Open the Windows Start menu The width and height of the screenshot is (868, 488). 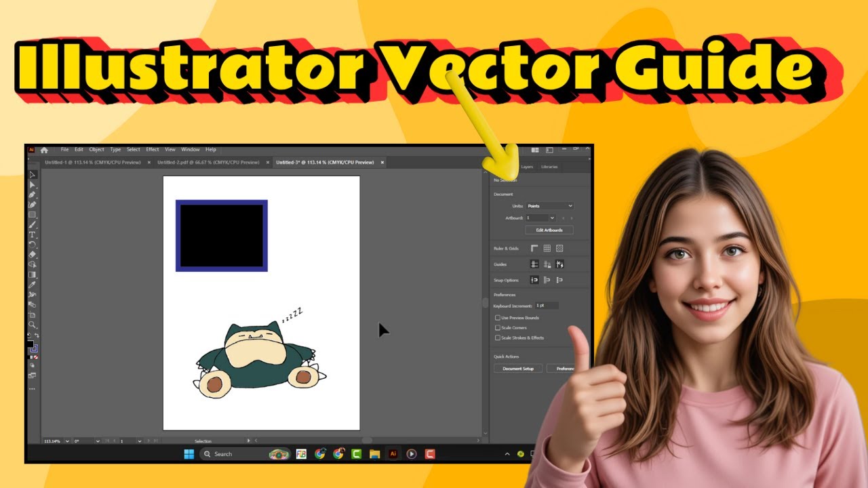coord(189,454)
